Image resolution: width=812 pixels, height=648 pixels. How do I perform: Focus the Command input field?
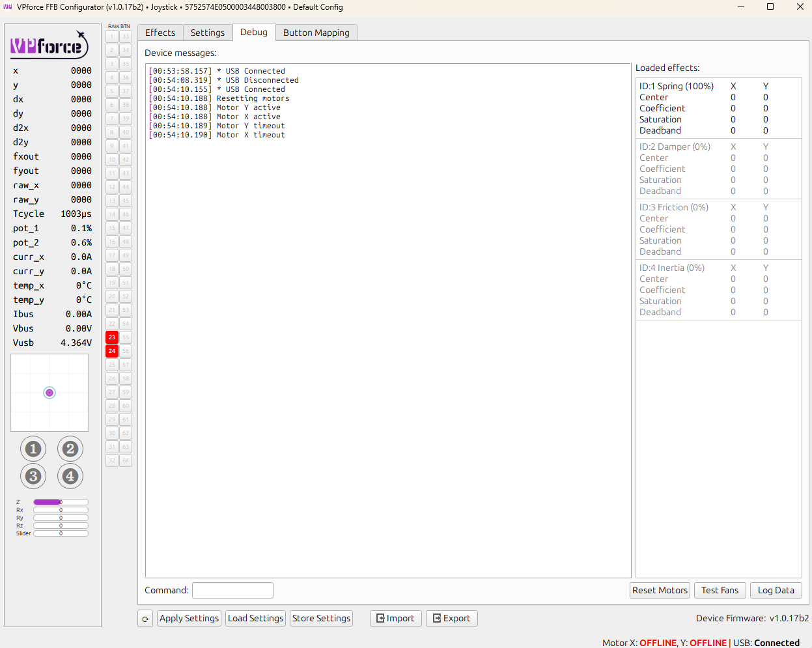click(232, 590)
